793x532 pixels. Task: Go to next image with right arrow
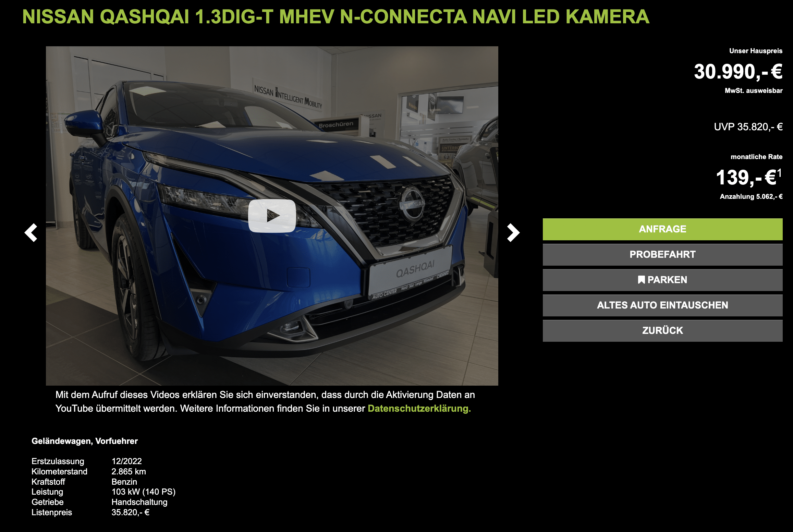click(513, 233)
